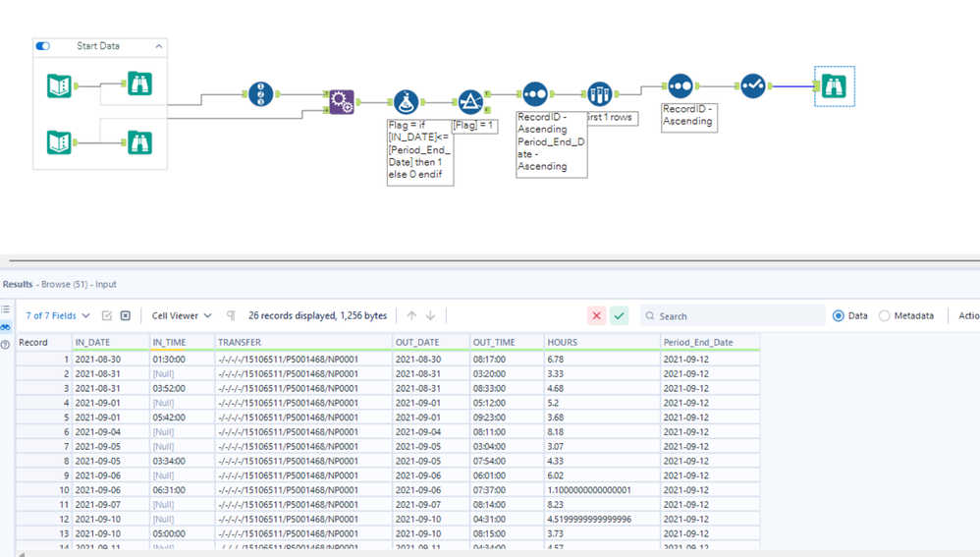Select the purple Append Fields gear tool
This screenshot has height=557, width=980.
[x=342, y=101]
